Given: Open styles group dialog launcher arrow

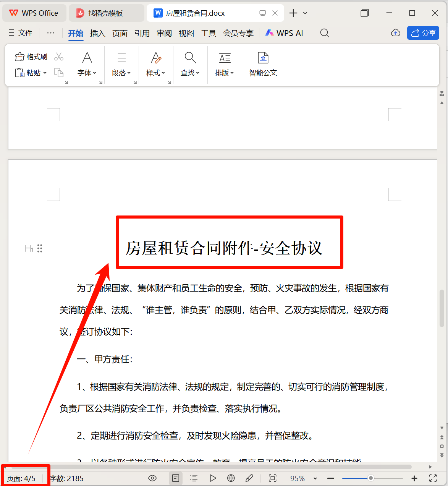Looking at the screenshot, I should [x=170, y=82].
